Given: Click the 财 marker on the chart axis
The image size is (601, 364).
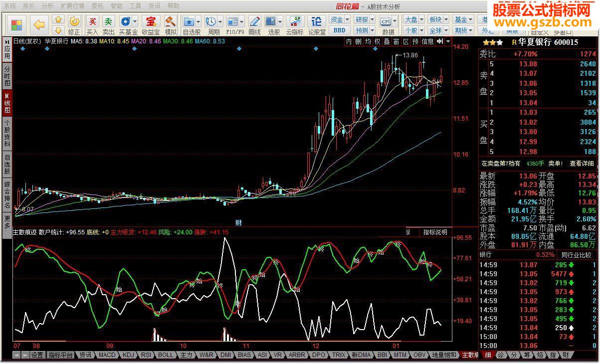Looking at the screenshot, I should pyautogui.click(x=239, y=223).
